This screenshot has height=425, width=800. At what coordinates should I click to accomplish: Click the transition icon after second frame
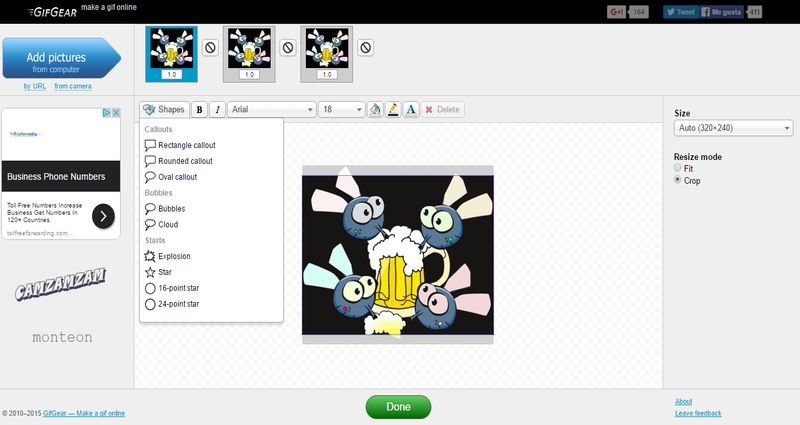(x=288, y=48)
